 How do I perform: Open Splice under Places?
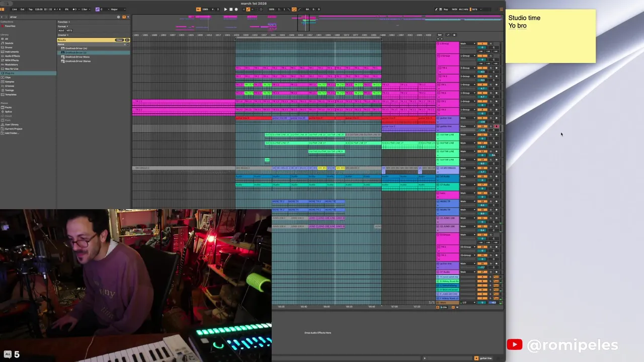pos(9,112)
